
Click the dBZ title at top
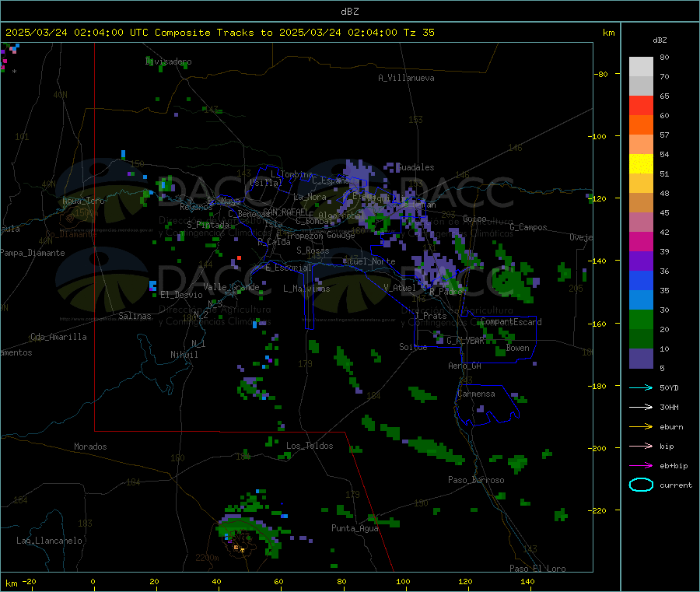tap(349, 12)
